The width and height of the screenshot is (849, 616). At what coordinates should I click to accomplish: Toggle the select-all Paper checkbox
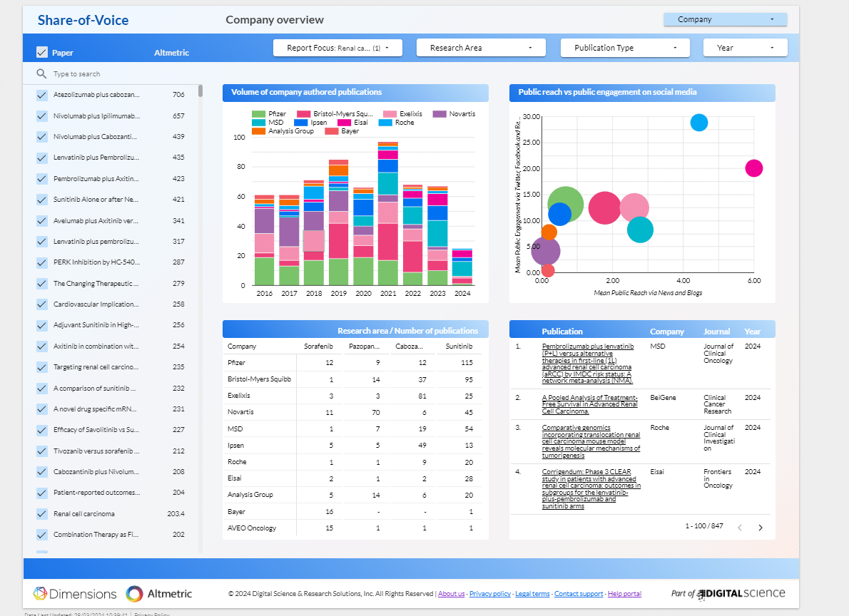tap(42, 52)
